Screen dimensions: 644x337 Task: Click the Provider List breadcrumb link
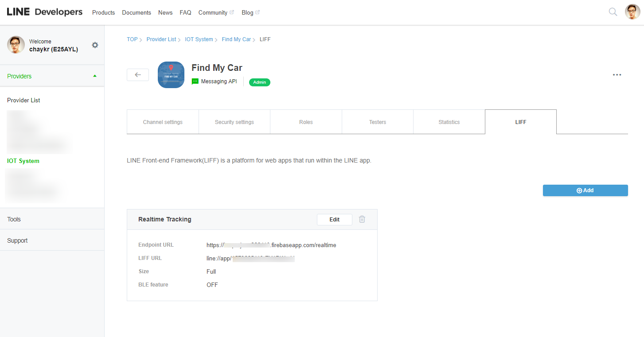click(161, 39)
